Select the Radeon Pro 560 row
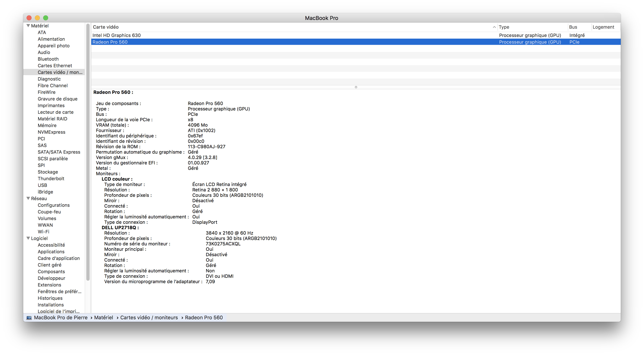Image resolution: width=644 pixels, height=355 pixels. pos(356,42)
